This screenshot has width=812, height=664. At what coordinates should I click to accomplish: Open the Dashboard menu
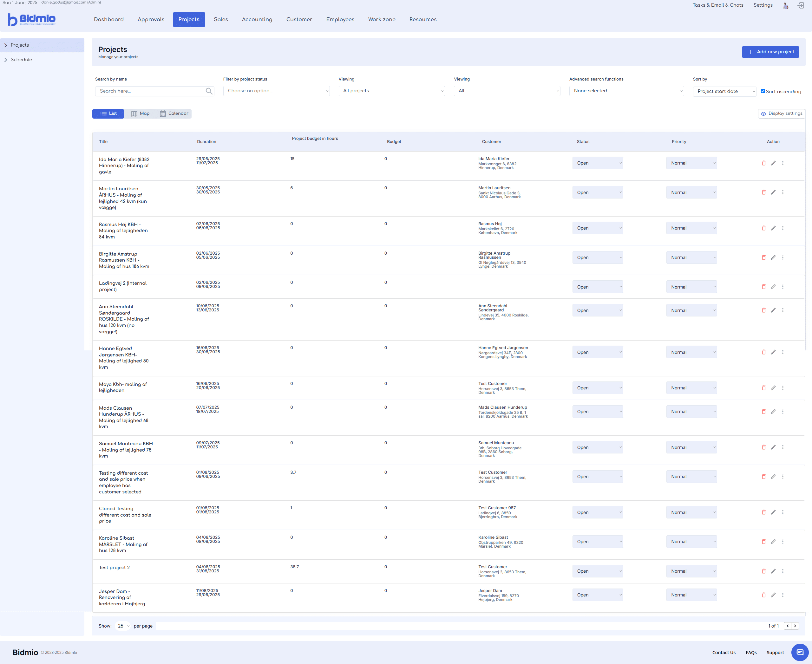(x=109, y=20)
